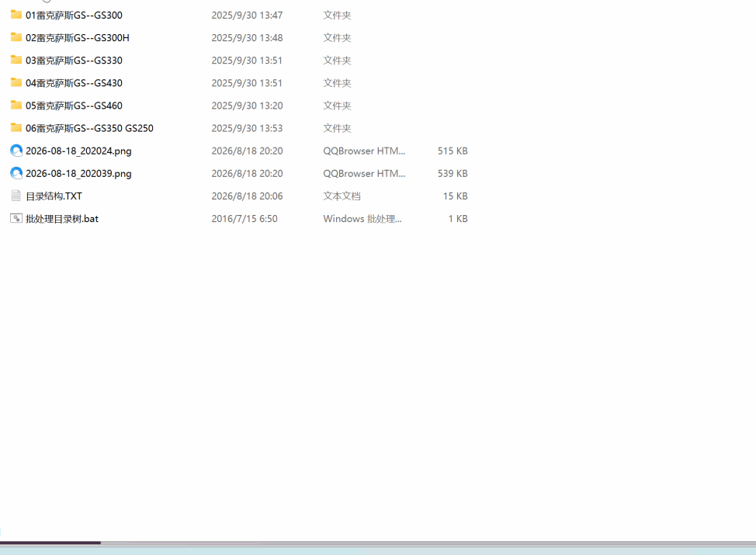756x555 pixels.
Task: Click folder icon of 05雷克萨斯GS--GS460
Action: (x=16, y=105)
